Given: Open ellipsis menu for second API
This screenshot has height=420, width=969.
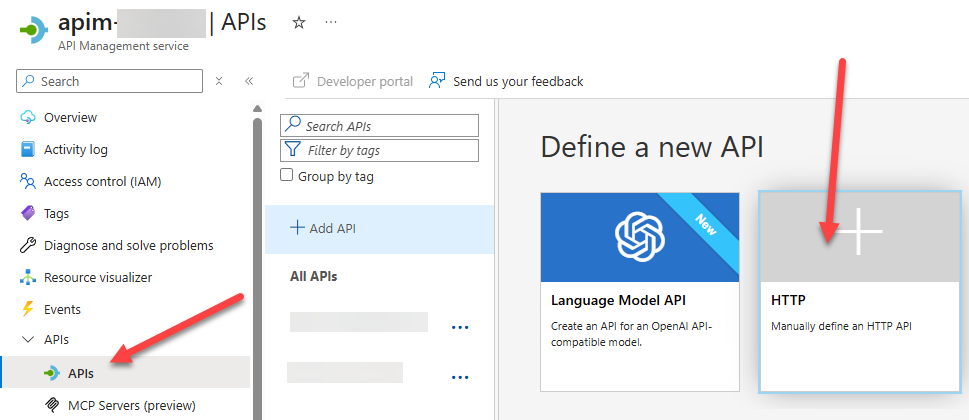Looking at the screenshot, I should (460, 377).
